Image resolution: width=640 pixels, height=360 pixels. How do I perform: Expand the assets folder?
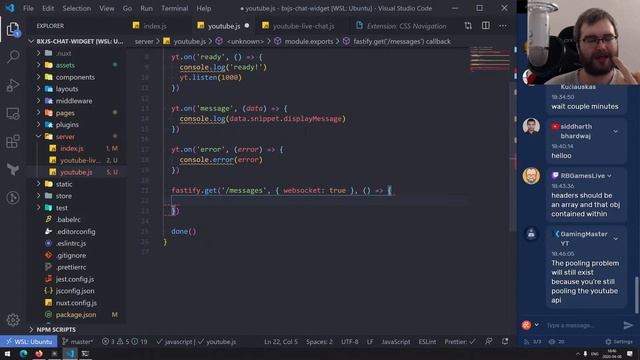pos(39,65)
